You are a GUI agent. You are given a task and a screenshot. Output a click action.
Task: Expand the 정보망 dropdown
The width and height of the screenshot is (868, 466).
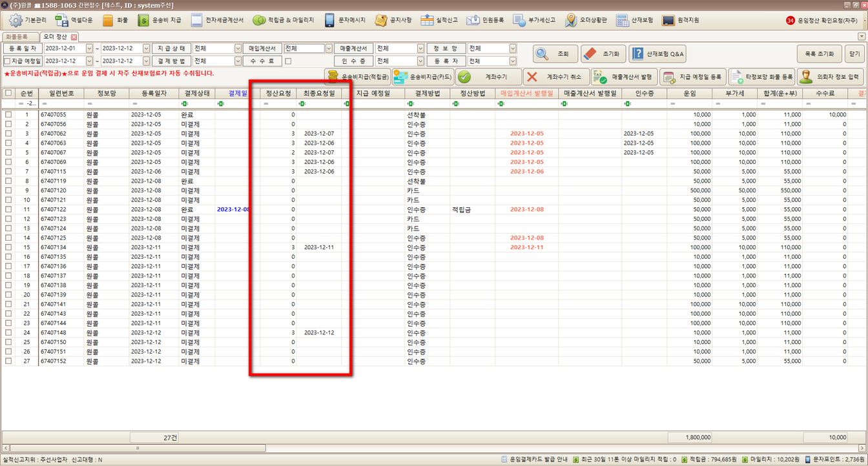tap(513, 48)
